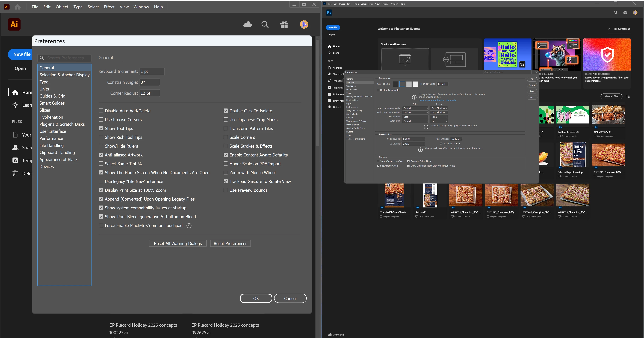Click Reset Preferences button
Viewport: 644px width, 338px height.
click(230, 243)
